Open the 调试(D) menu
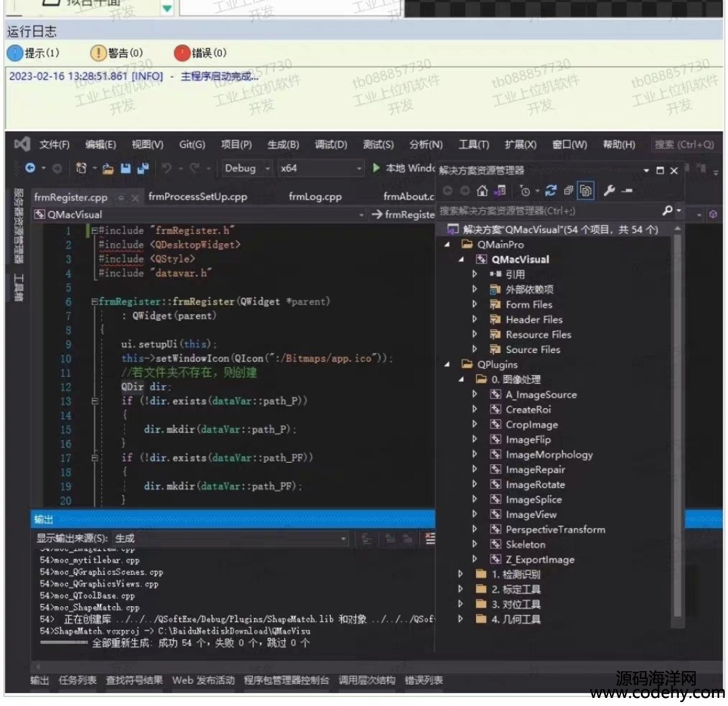 point(331,145)
